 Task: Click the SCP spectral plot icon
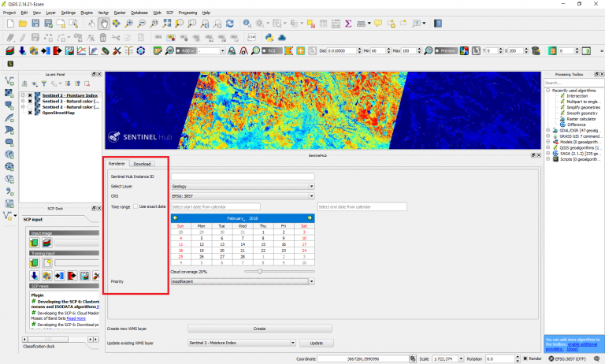coord(81,51)
